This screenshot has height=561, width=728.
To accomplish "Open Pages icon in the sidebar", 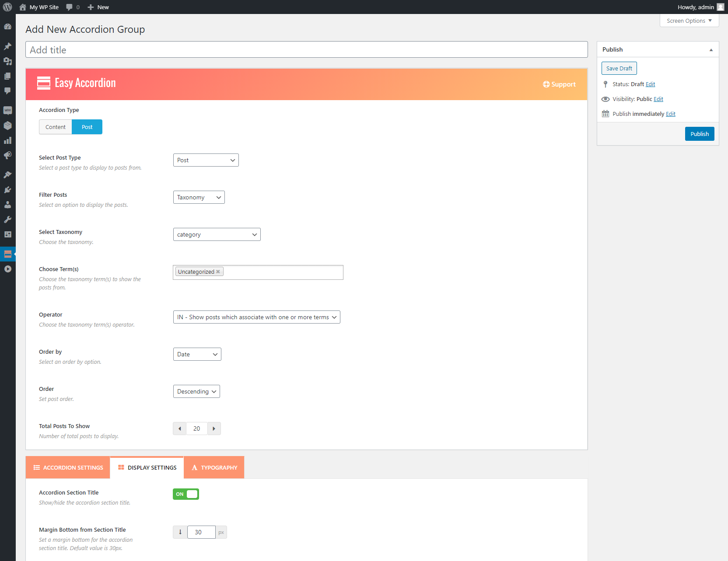I will 7,76.
